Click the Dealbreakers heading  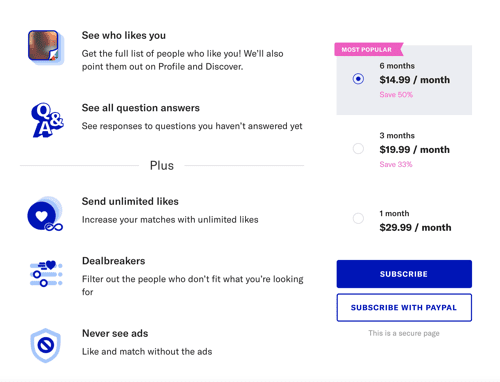pyautogui.click(x=114, y=261)
